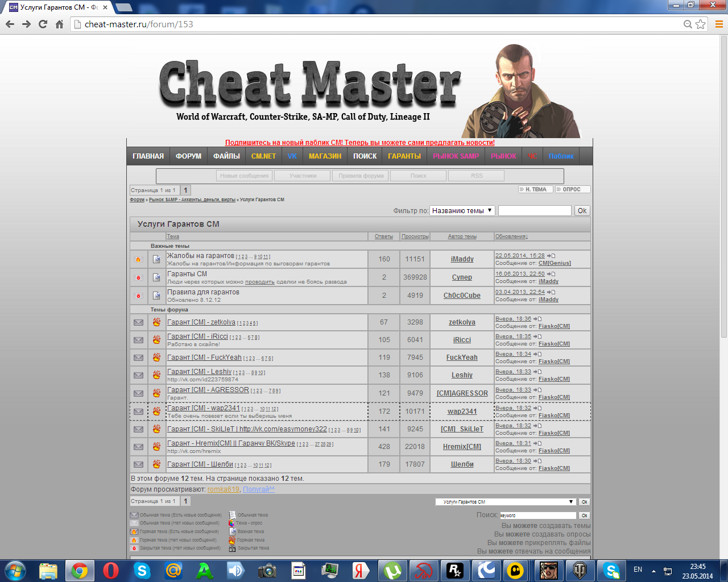Open World of Tanks taskbar icon

click(x=580, y=570)
